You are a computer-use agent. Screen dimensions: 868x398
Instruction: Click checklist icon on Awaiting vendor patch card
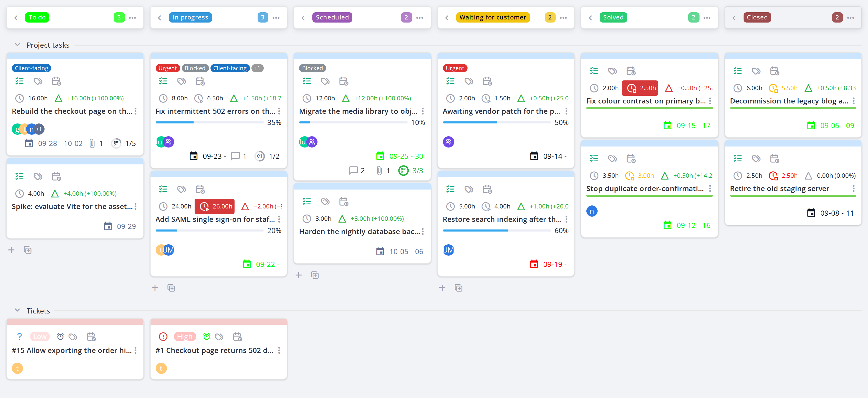click(450, 81)
